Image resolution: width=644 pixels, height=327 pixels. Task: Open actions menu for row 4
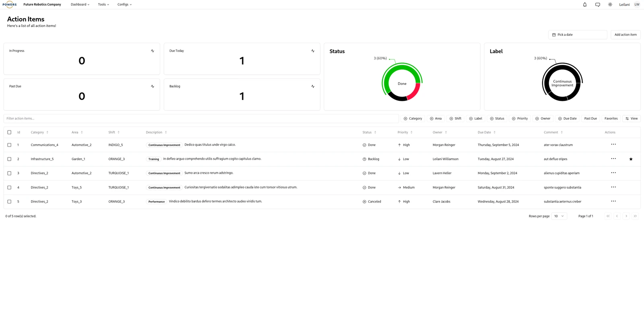pos(613,187)
